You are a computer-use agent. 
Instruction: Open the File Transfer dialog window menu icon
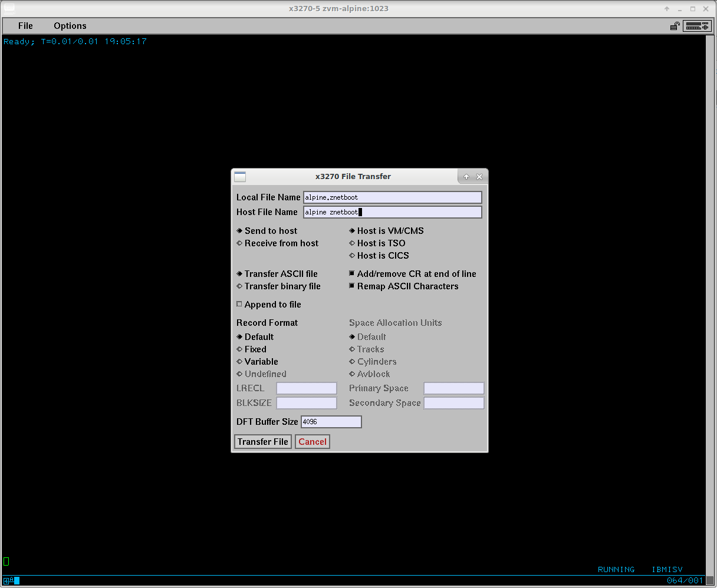[240, 177]
